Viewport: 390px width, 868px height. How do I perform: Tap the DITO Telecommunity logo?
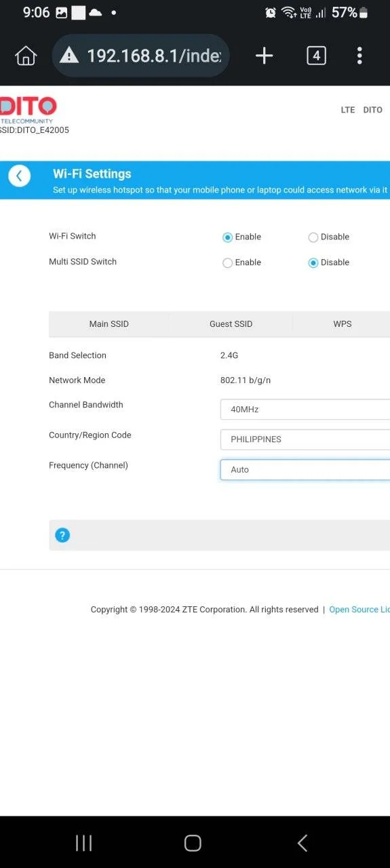[28, 110]
